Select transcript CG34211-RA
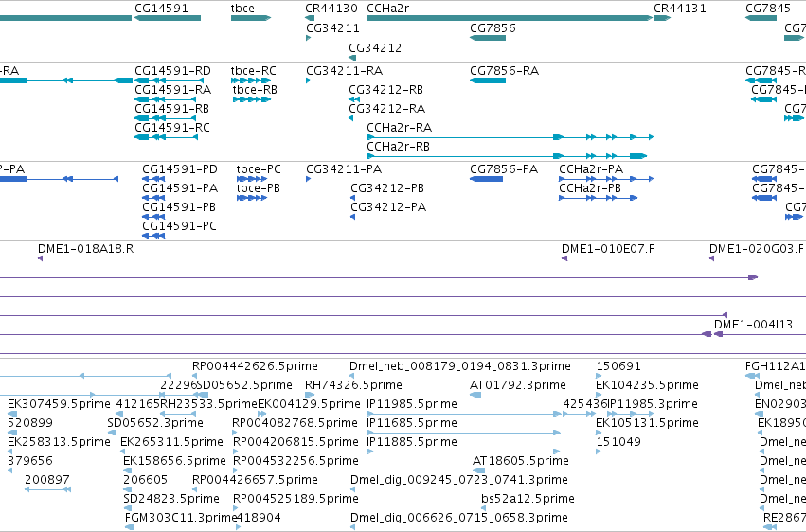Viewport: 806px width, 532px height. point(345,71)
